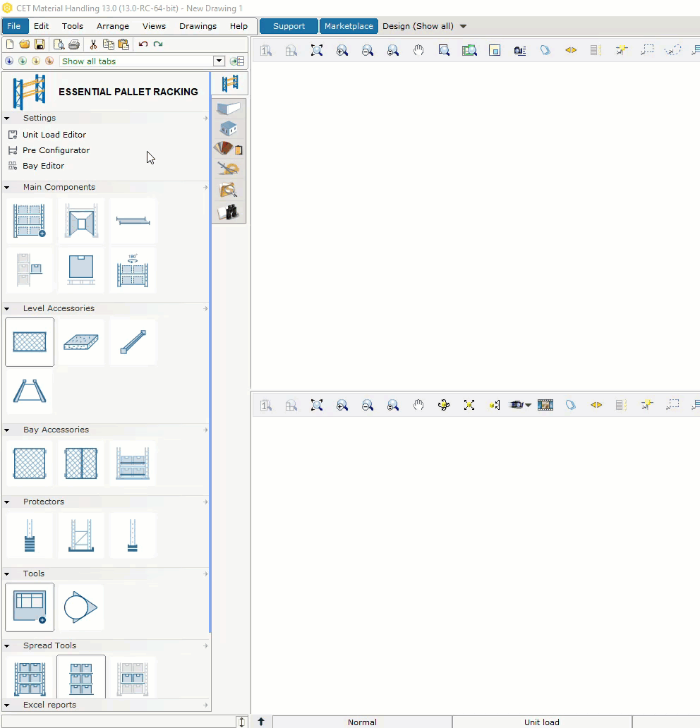Click the save diskette icon
Viewport: 700px width, 728px height.
click(40, 44)
